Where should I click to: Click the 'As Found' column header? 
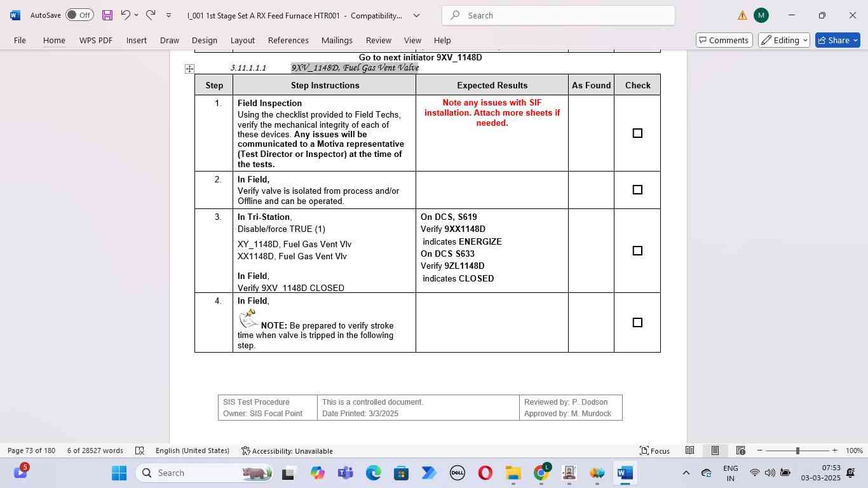(591, 85)
